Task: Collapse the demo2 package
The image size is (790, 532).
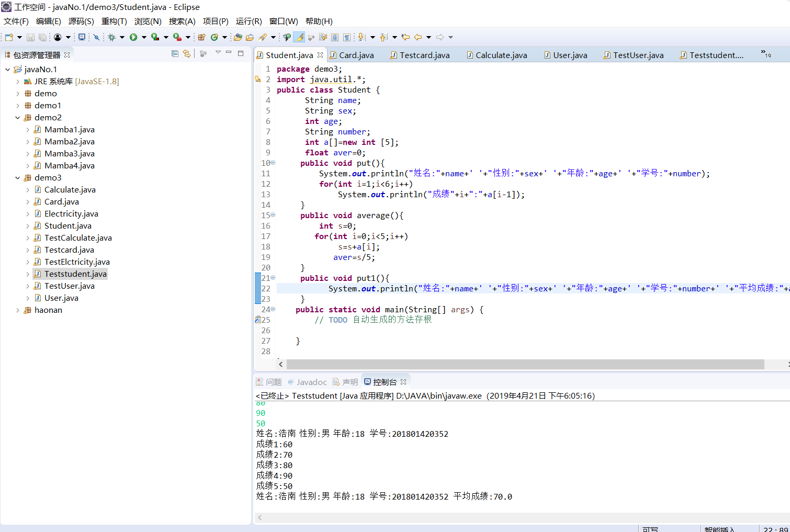Action: pos(18,117)
